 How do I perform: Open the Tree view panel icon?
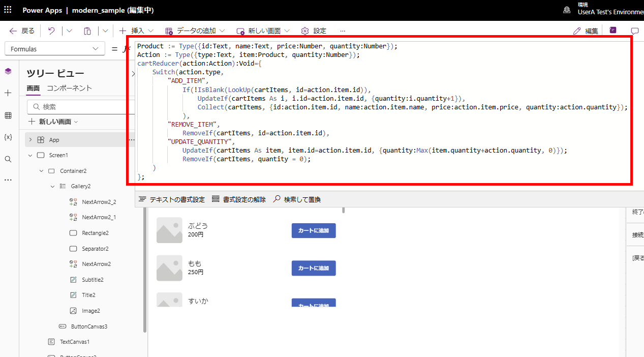pyautogui.click(x=8, y=71)
